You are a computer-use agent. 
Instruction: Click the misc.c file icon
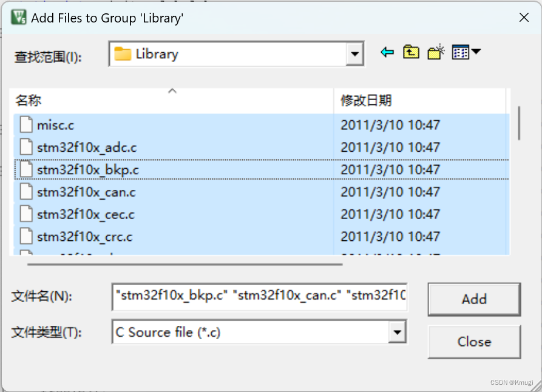point(26,125)
